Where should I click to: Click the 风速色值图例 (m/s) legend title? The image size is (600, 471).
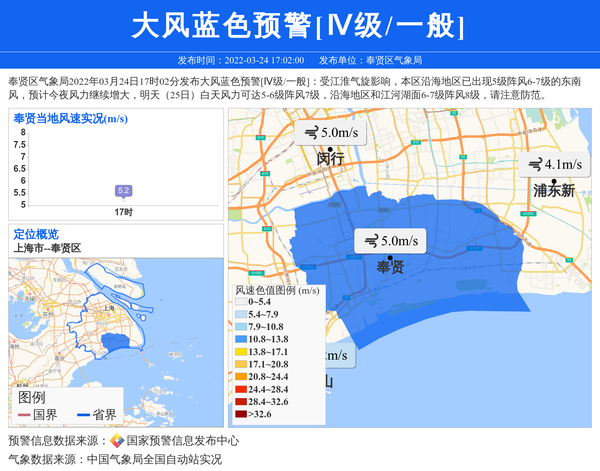(277, 291)
